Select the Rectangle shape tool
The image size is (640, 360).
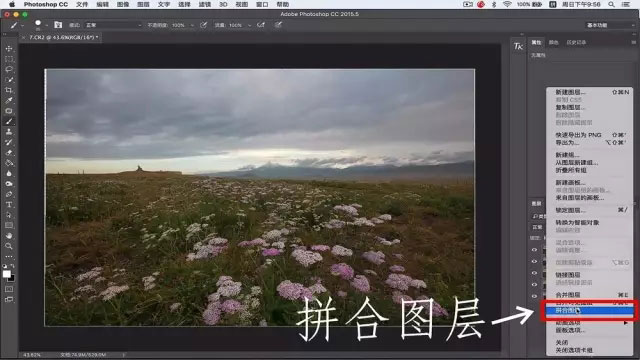tap(9, 225)
